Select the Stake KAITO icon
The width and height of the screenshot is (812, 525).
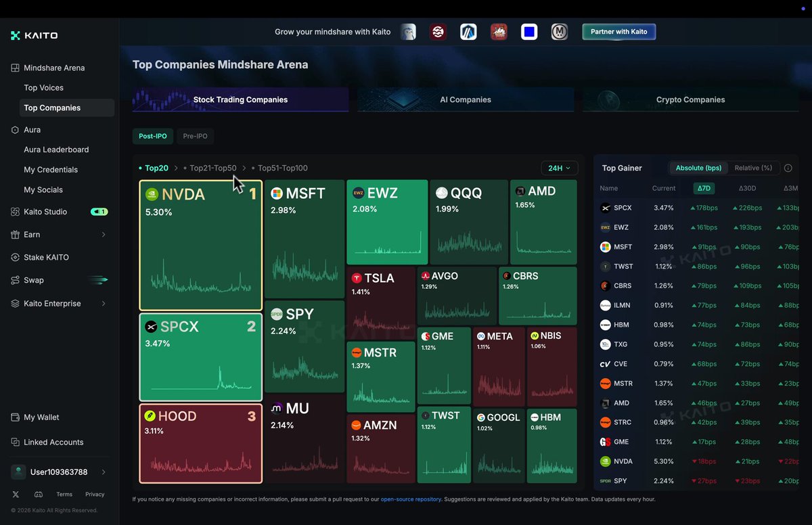point(15,258)
